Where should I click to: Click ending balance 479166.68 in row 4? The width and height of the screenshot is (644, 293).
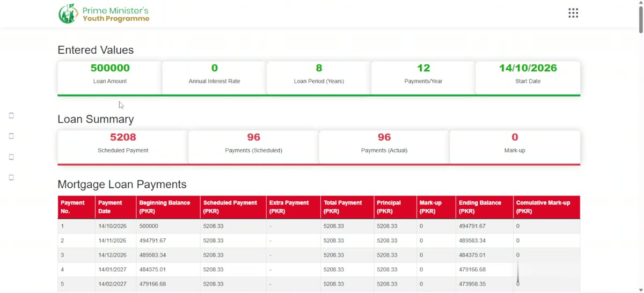pos(472,270)
